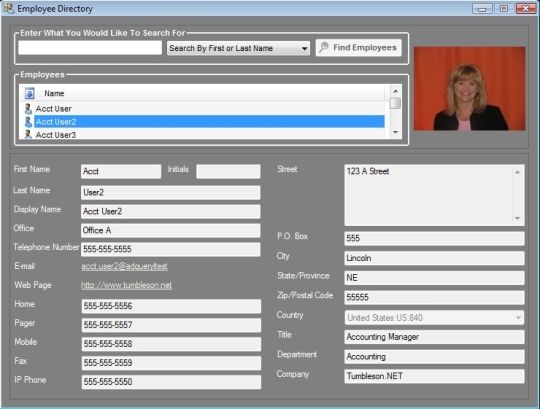Open the acct.user2@adquerytest email link
Viewport: 540px width, 409px height.
tap(124, 266)
